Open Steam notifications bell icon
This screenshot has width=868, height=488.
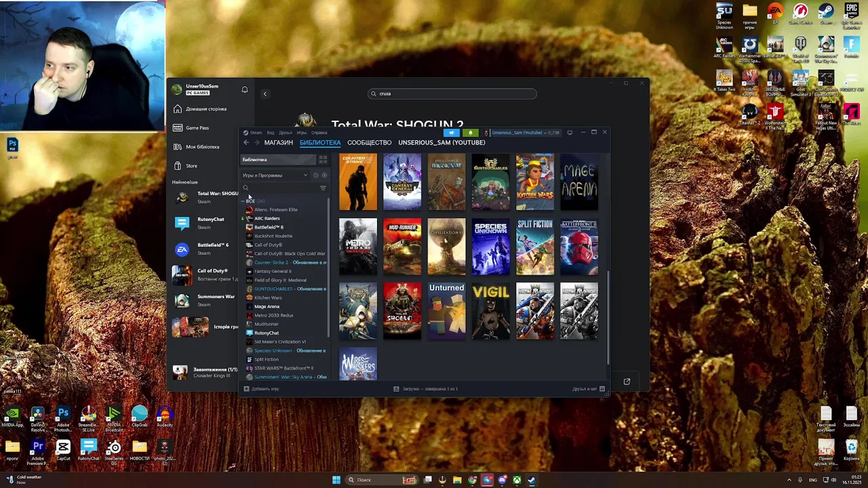point(470,133)
